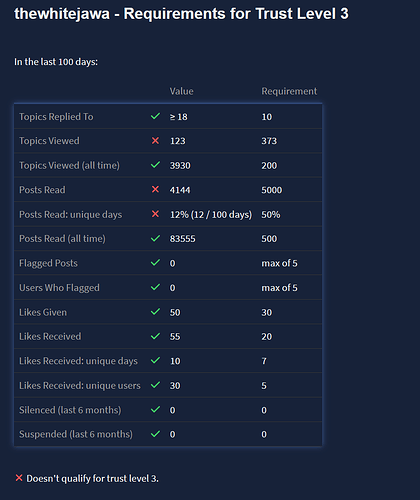Viewport: 420px width, 500px height.
Task: Click the red X next to Posts Read
Action: coord(155,189)
